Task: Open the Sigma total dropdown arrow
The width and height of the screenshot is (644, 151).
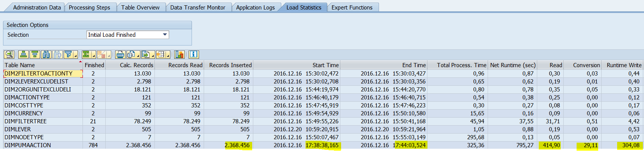Action: [94, 55]
